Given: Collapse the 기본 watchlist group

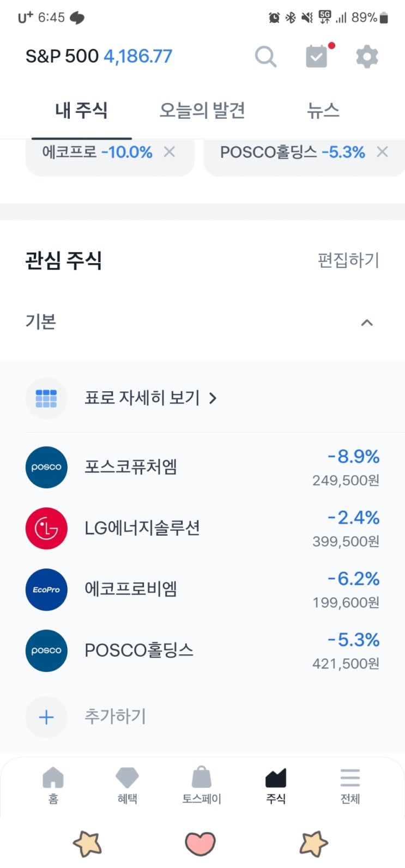Looking at the screenshot, I should pos(367,323).
